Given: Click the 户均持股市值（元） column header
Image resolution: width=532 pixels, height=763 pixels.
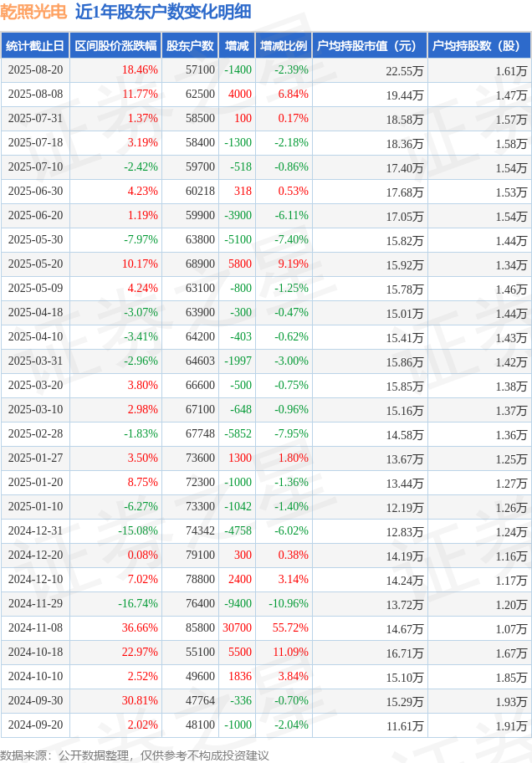Looking at the screenshot, I should point(370,46).
